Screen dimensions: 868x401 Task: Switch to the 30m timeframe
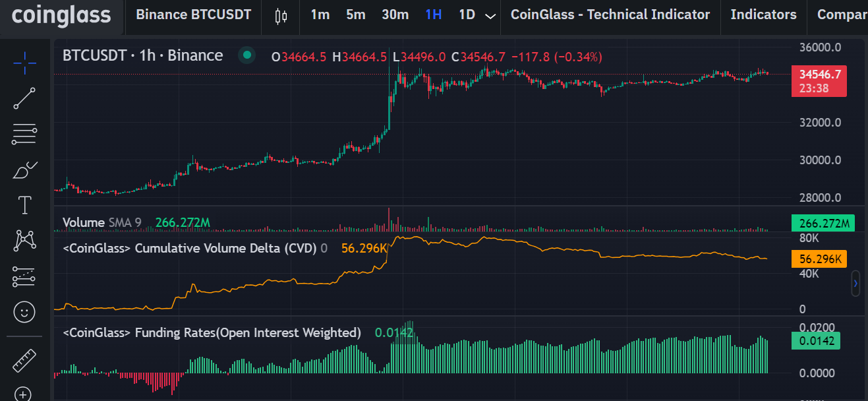[x=395, y=15]
